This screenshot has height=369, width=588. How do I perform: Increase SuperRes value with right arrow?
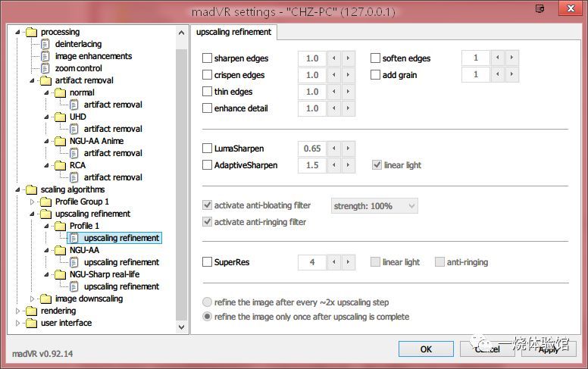pos(348,262)
